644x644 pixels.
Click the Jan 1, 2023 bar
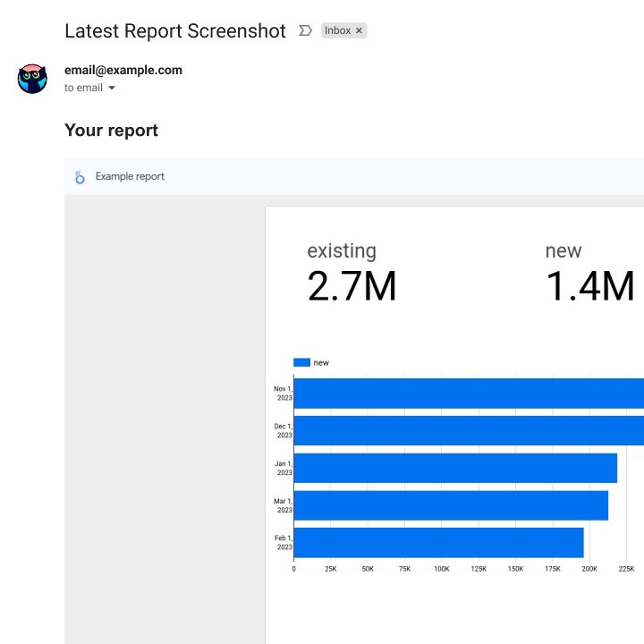455,468
